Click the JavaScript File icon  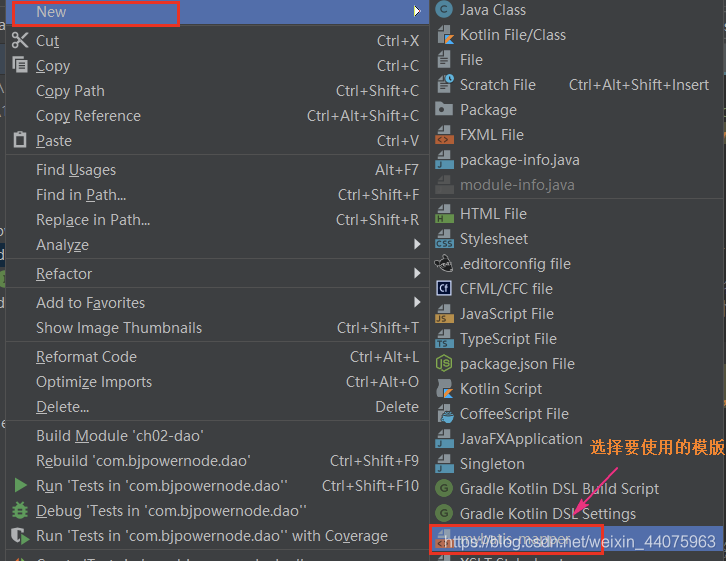(444, 314)
